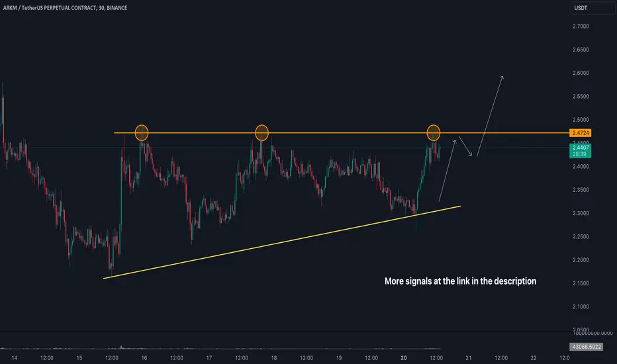Viewport: 617px width, 364px height.
Task: Click date 17 on time axis
Action: pos(209,357)
